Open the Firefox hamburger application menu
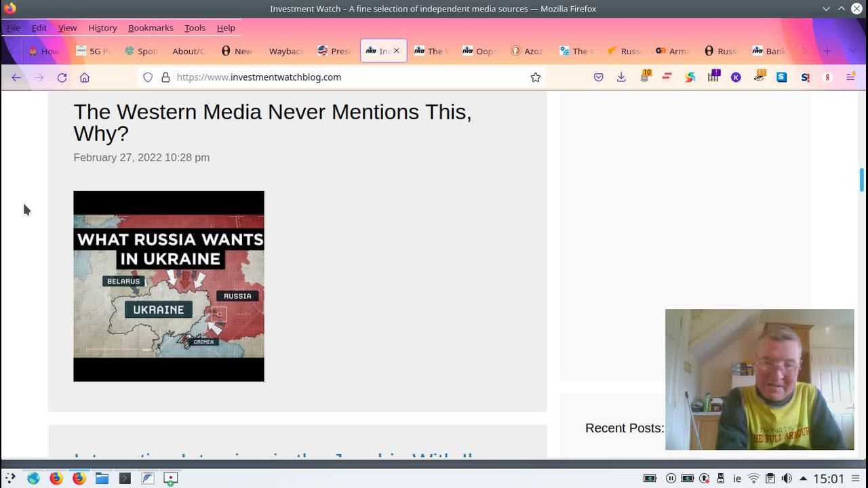Image resolution: width=868 pixels, height=488 pixels. tap(850, 77)
